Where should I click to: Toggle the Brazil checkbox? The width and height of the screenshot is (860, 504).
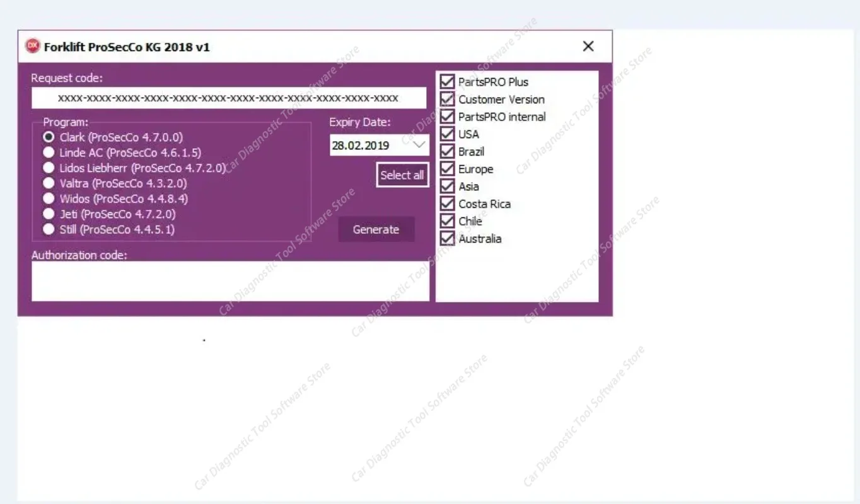447,151
